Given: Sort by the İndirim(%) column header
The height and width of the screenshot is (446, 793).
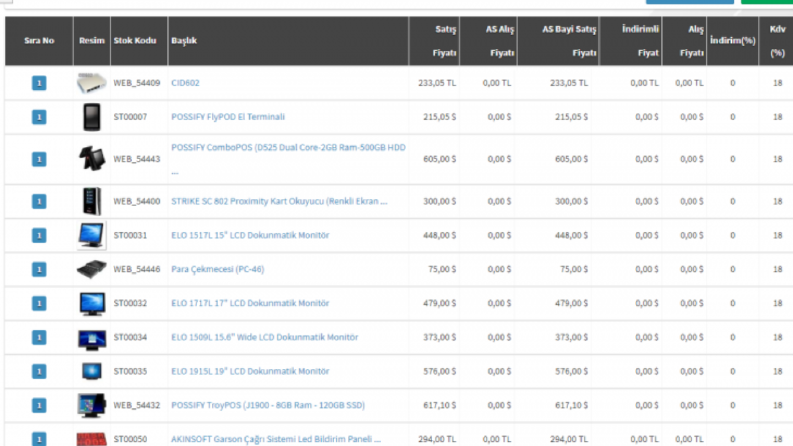Looking at the screenshot, I should coord(732,40).
